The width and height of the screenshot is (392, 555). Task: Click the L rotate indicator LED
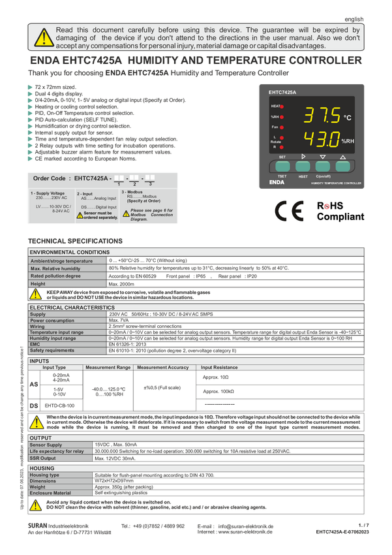(282, 138)
